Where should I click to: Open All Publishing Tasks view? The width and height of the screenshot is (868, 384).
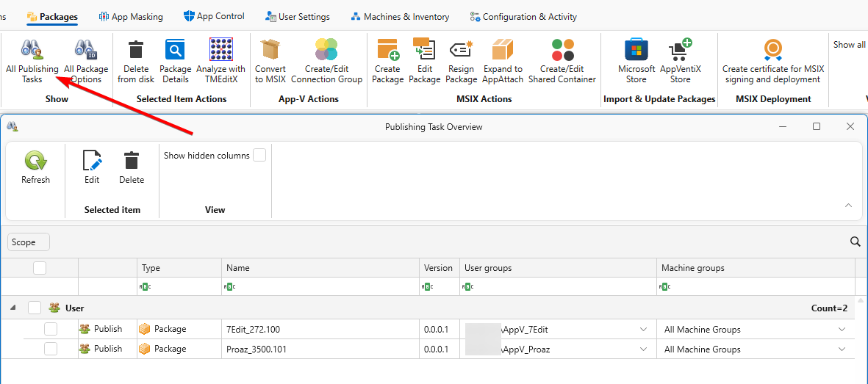pos(32,61)
